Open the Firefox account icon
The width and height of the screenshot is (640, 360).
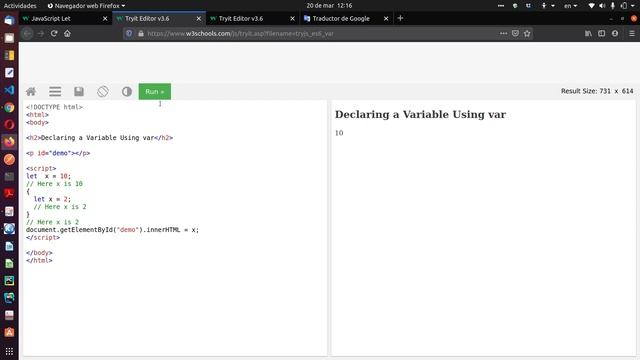point(615,33)
